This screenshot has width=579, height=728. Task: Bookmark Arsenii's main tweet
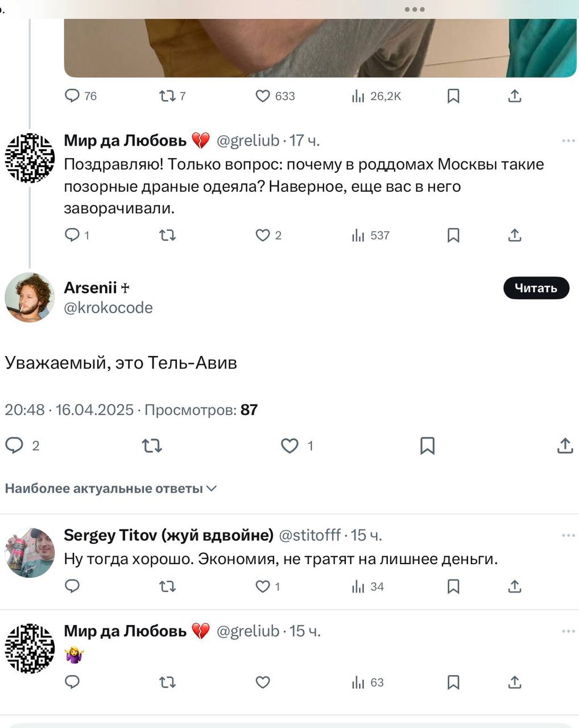point(427,446)
